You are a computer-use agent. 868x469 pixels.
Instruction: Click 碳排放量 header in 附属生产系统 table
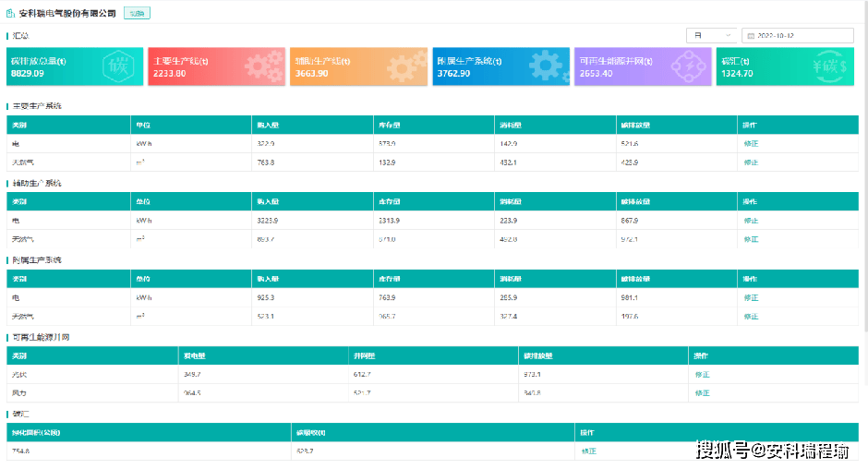pyautogui.click(x=635, y=279)
